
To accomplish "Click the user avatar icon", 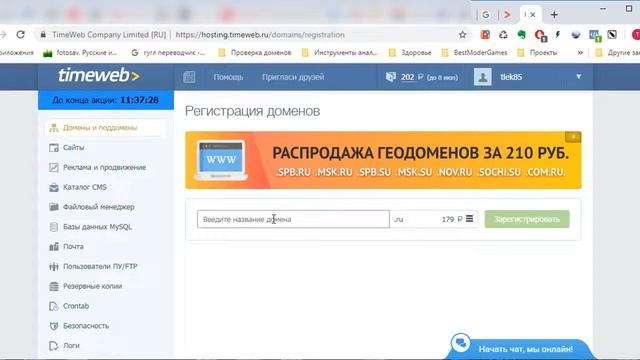I will (482, 77).
